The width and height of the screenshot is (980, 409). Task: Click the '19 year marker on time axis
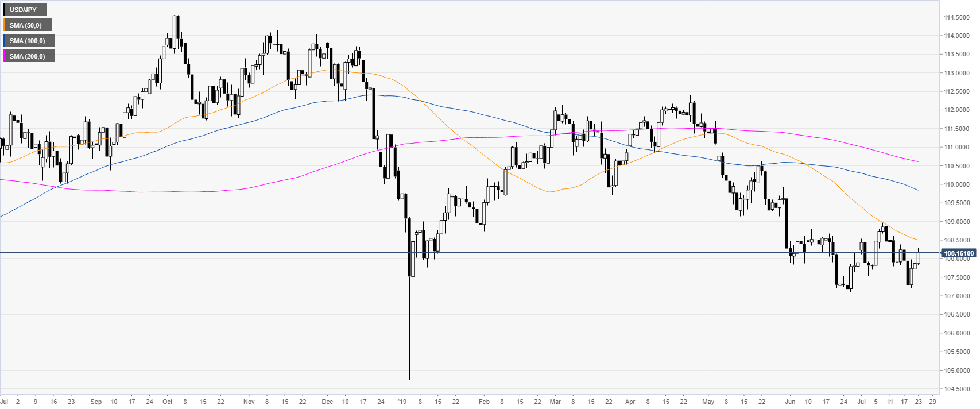click(402, 402)
